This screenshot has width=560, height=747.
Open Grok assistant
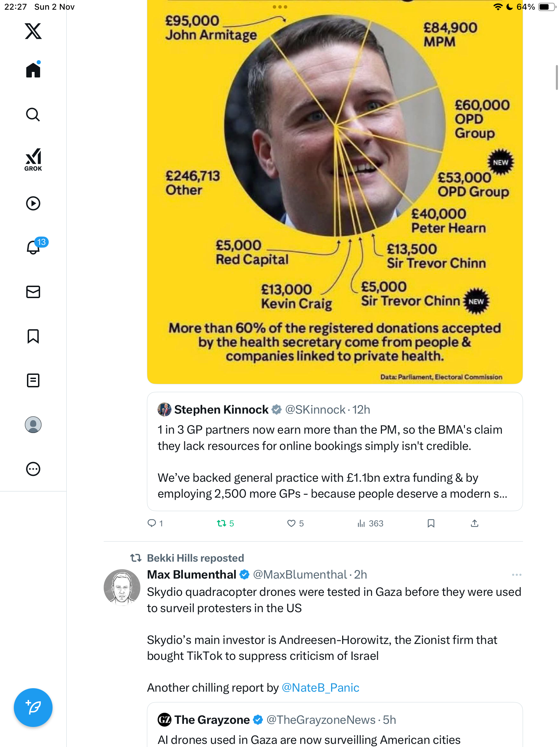pos(33,159)
